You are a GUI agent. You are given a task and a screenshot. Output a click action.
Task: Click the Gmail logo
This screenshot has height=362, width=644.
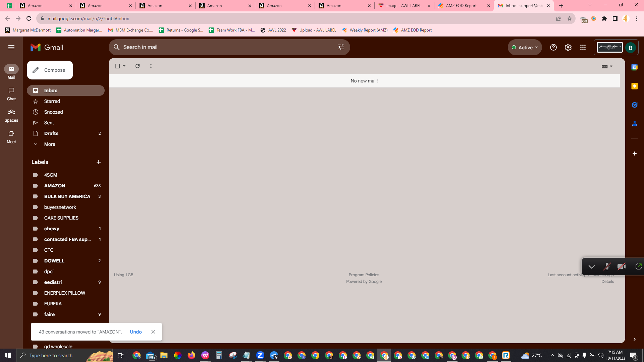coord(47,47)
